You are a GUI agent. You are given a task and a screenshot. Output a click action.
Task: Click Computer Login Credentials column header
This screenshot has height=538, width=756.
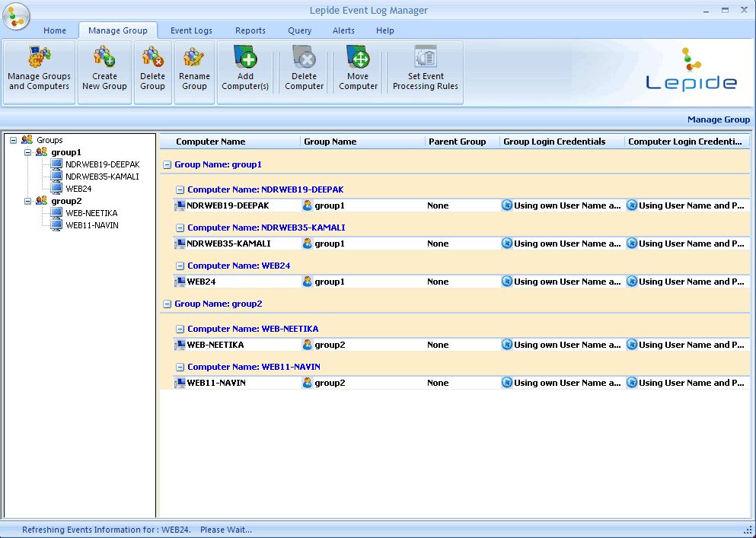(687, 142)
